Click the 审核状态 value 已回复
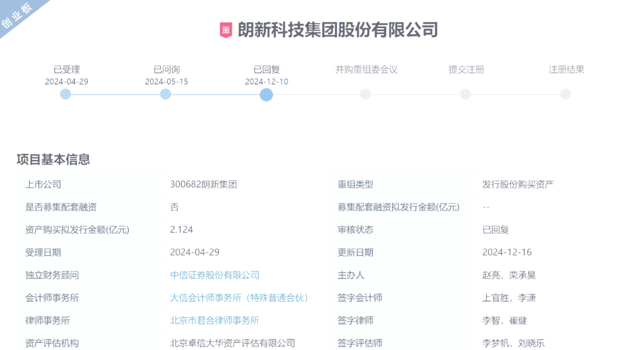This screenshot has width=644, height=350. point(496,230)
